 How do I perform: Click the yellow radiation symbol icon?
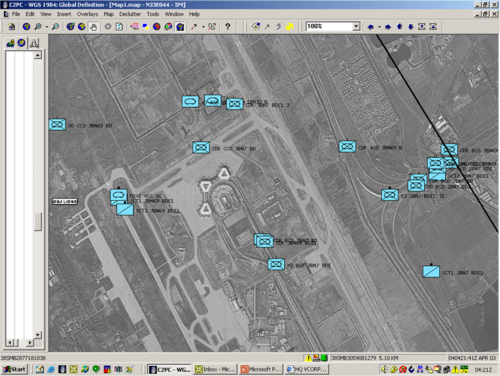pyautogui.click(x=289, y=27)
